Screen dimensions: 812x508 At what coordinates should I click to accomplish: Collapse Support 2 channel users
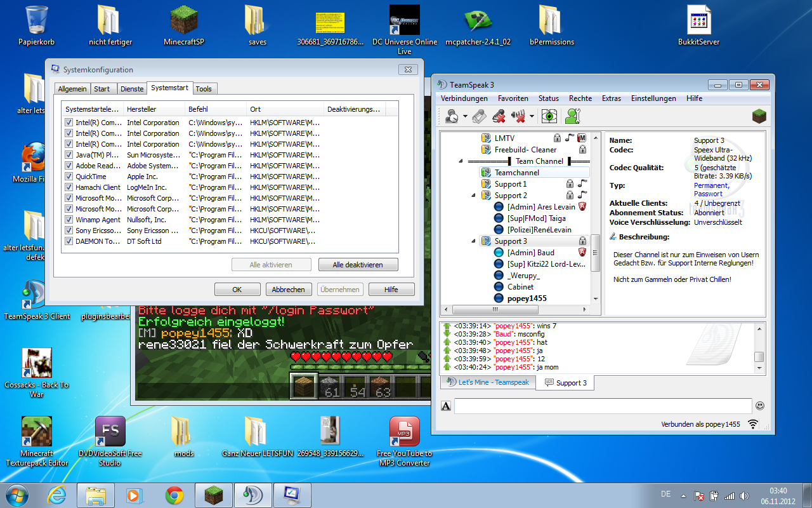point(474,196)
